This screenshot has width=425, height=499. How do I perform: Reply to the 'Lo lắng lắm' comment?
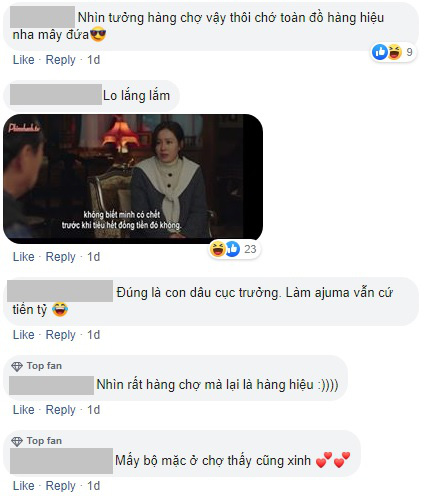click(60, 257)
